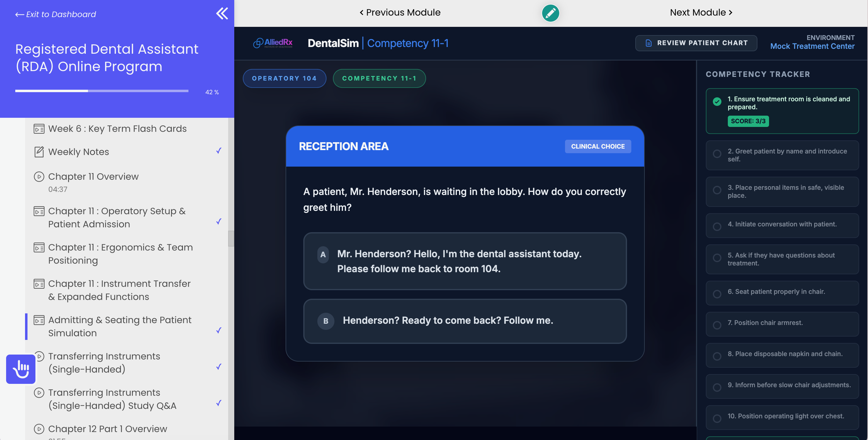Click play icon for Chapter 12 Part 1 Overview
The height and width of the screenshot is (440, 868).
coord(39,428)
